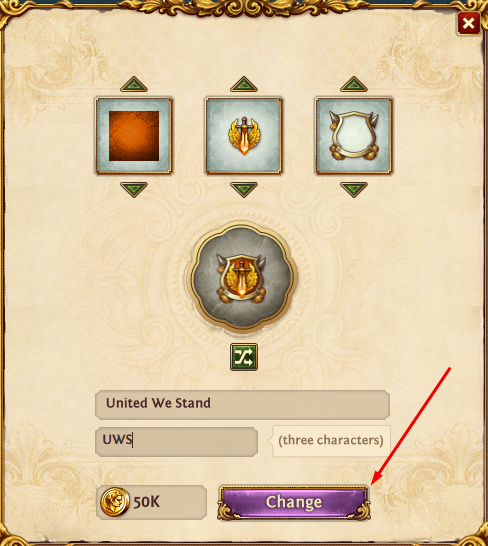Close the emblem dialog with red X
This screenshot has height=546, width=488.
pyautogui.click(x=469, y=23)
